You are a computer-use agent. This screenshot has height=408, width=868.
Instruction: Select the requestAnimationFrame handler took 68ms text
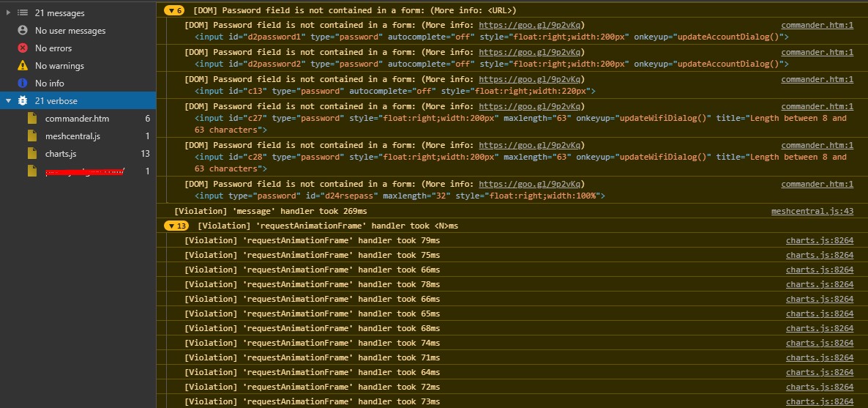click(313, 328)
